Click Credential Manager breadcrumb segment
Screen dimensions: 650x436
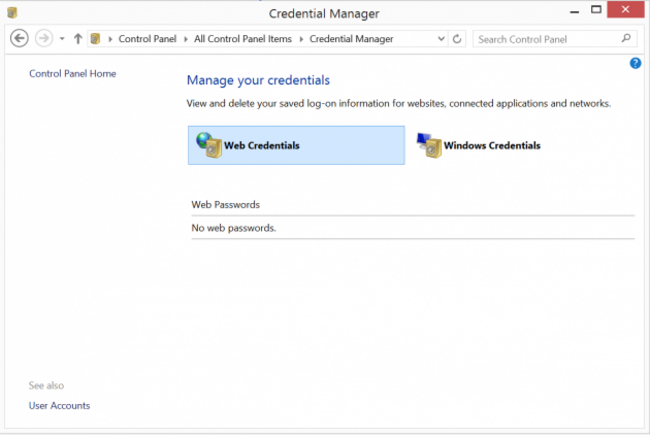351,39
